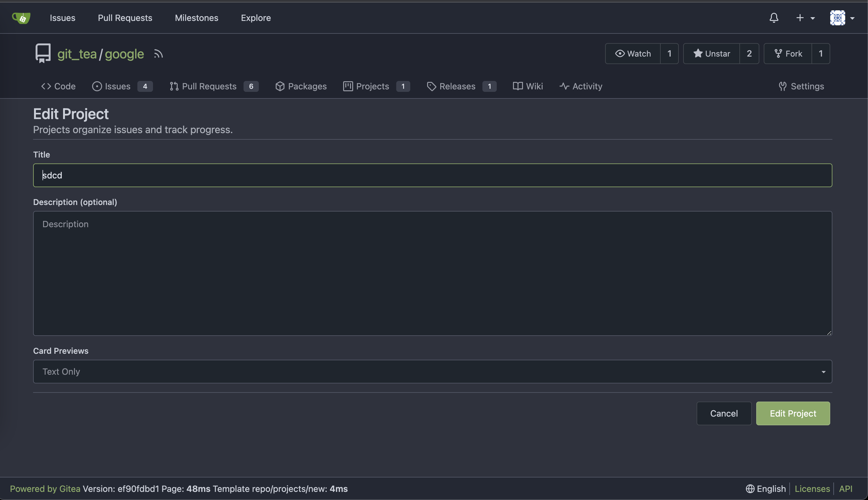This screenshot has height=500, width=868.
Task: Click the green Edit Project button
Action: pos(793,413)
